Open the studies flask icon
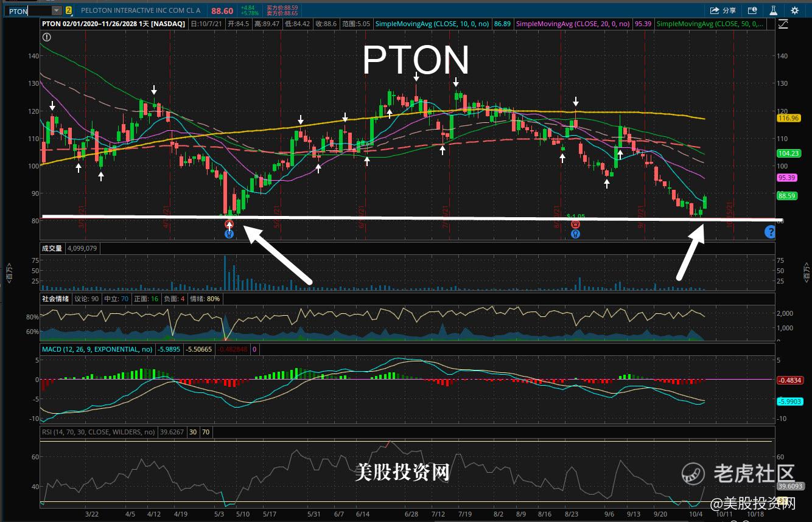Screen dimensions: 812x522 (774, 10)
